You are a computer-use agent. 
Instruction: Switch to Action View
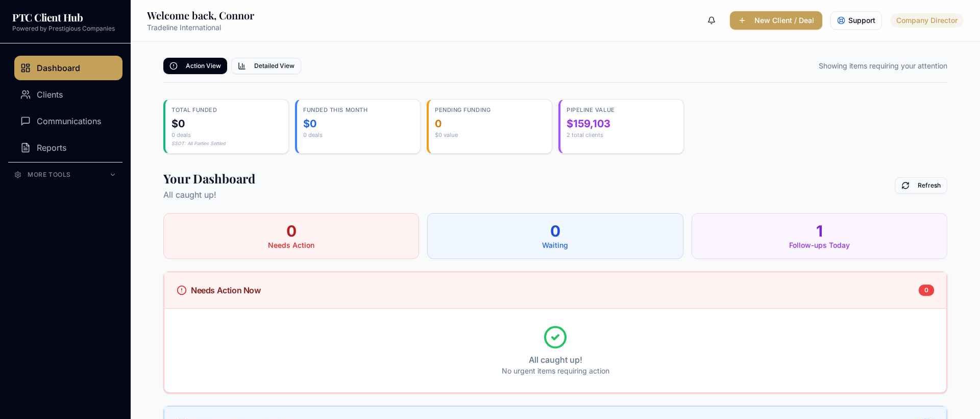(195, 66)
